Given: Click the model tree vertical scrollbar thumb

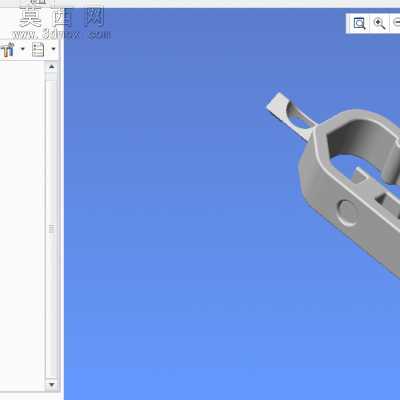Looking at the screenshot, I should [x=51, y=229].
